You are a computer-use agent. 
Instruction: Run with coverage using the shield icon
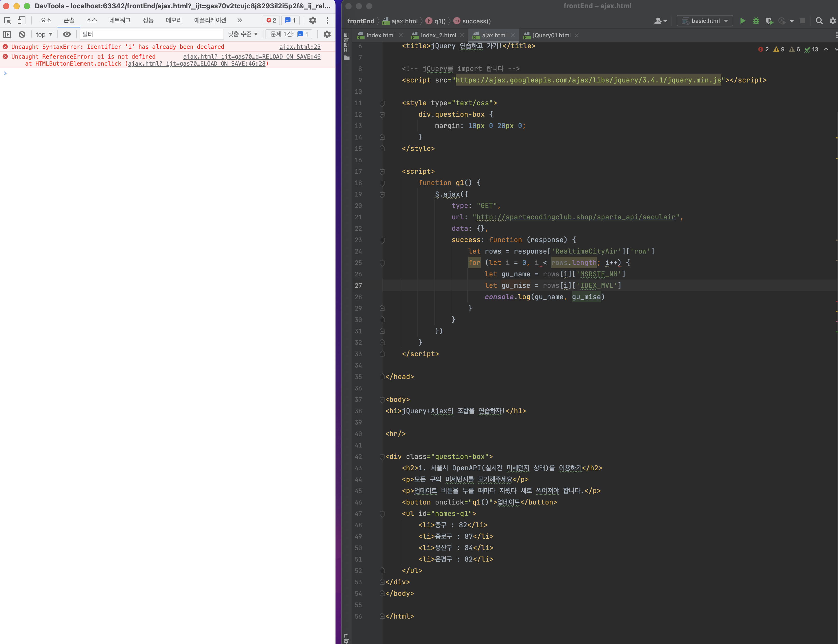pyautogui.click(x=769, y=21)
